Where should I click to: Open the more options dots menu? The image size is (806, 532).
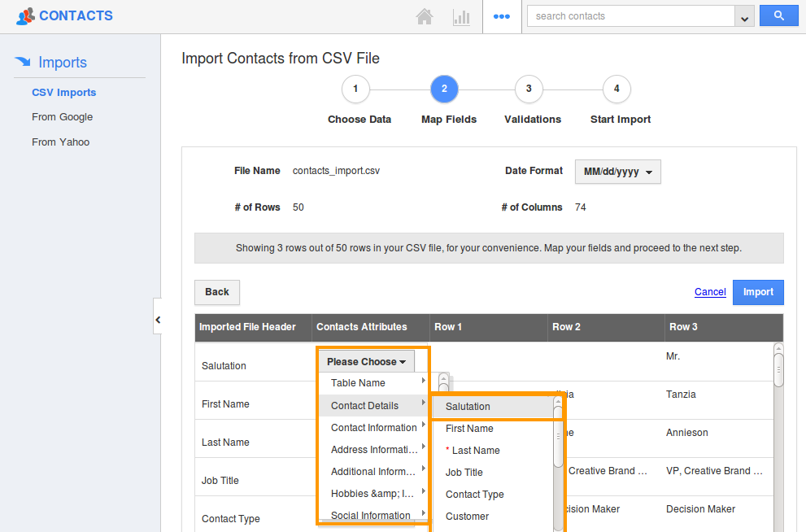pyautogui.click(x=502, y=16)
